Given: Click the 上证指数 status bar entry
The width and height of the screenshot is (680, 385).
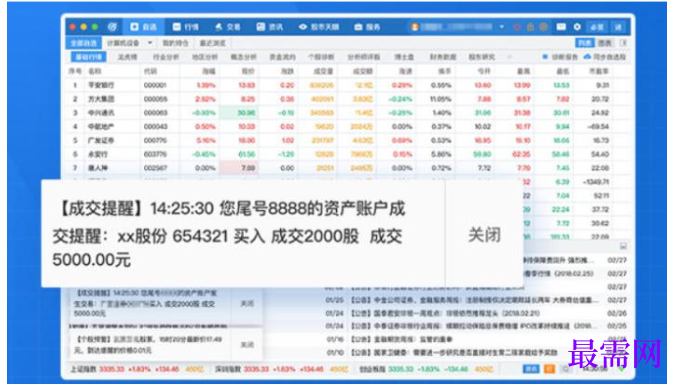Looking at the screenshot, I should (137, 369).
